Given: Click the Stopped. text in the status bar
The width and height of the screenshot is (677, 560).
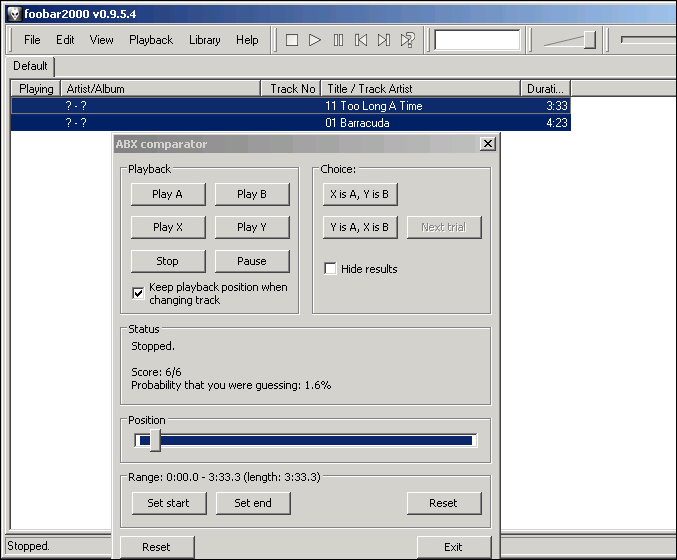Looking at the screenshot, I should pyautogui.click(x=28, y=546).
